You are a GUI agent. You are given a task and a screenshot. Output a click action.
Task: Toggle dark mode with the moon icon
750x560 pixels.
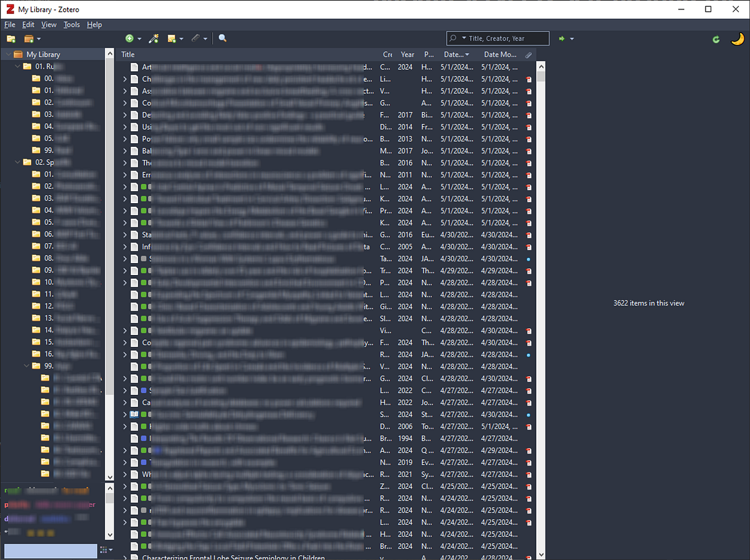click(737, 39)
